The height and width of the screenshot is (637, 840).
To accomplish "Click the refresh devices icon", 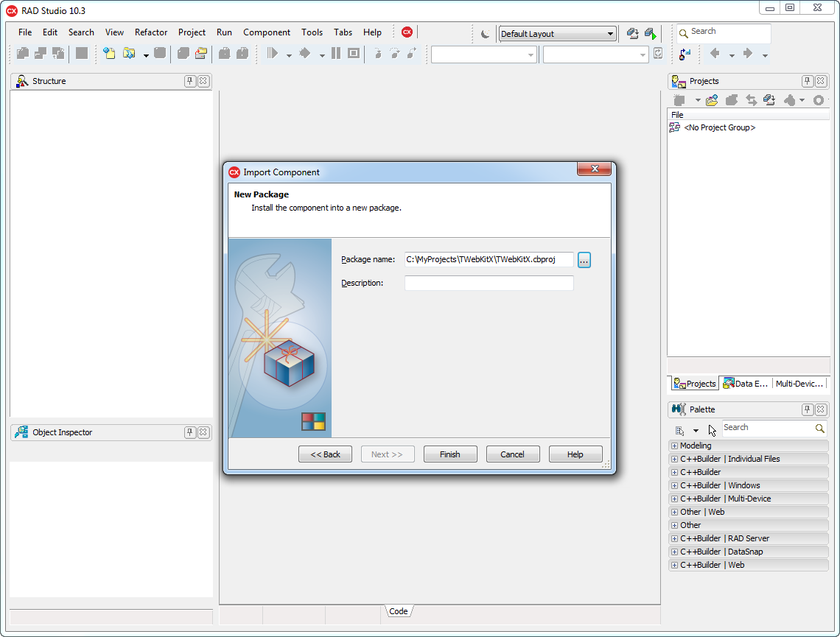I will (658, 54).
